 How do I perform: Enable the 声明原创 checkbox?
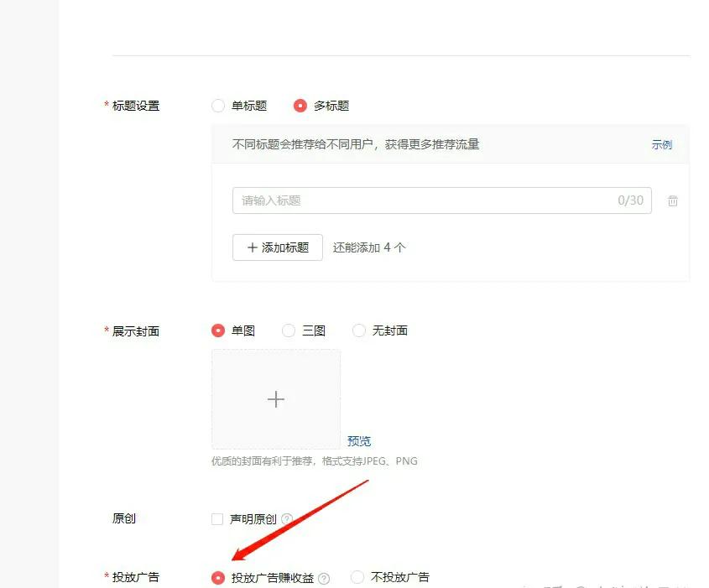216,518
